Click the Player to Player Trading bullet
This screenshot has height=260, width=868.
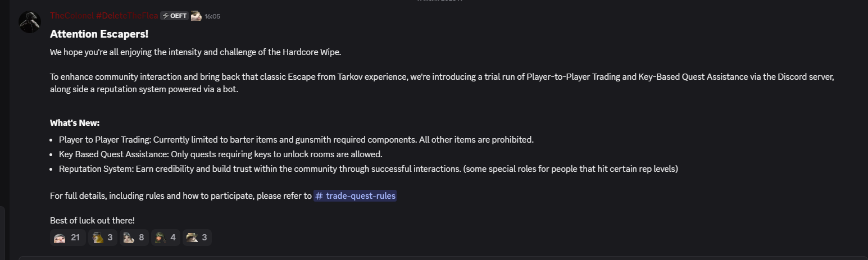coord(296,139)
